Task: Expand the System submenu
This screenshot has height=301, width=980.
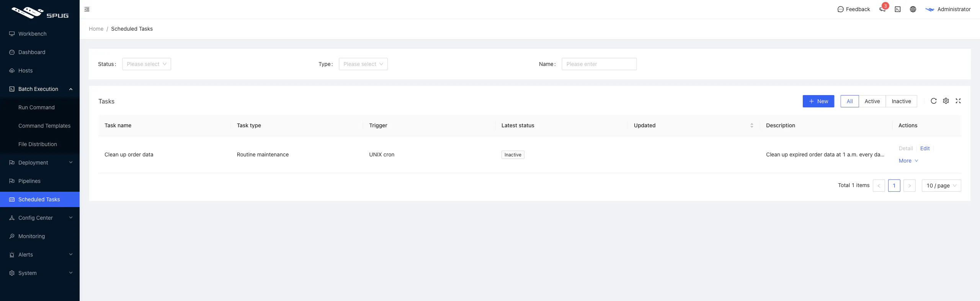Action: pos(40,273)
